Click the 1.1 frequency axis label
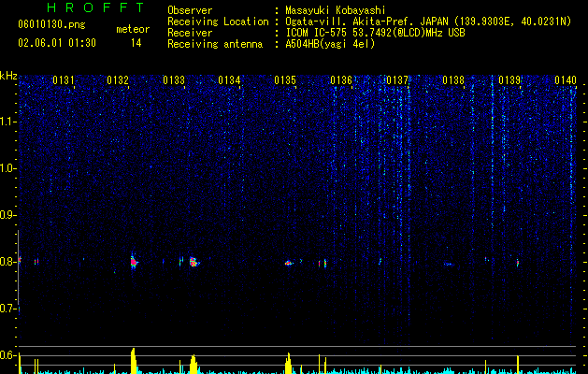This screenshot has height=374, width=588. 8,122
